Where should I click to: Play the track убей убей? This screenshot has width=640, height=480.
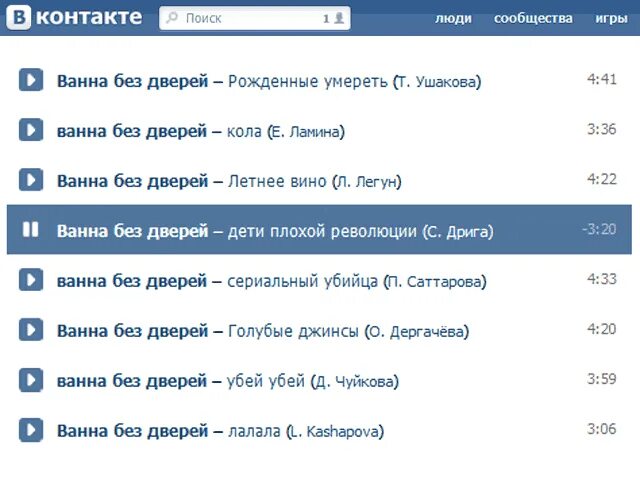coord(31,380)
